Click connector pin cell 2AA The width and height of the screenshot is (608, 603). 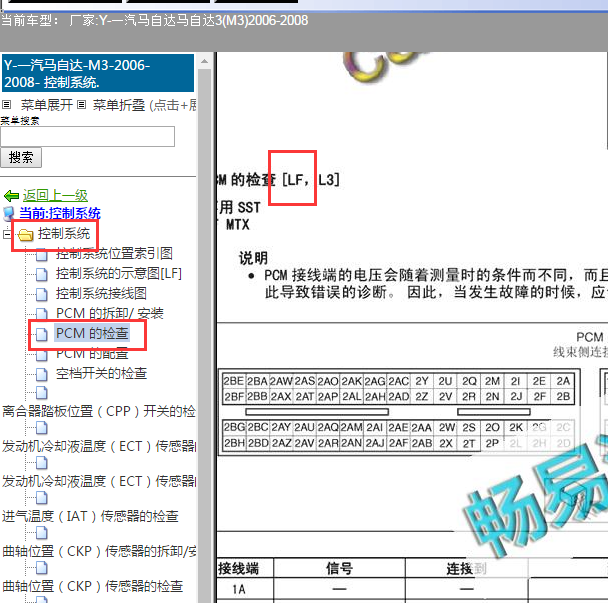tap(422, 427)
